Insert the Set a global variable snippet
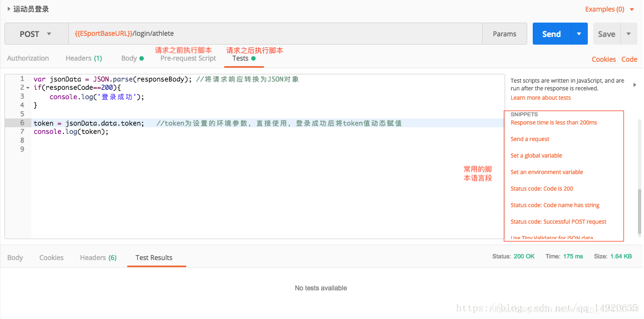The height and width of the screenshot is (319, 644). click(536, 155)
